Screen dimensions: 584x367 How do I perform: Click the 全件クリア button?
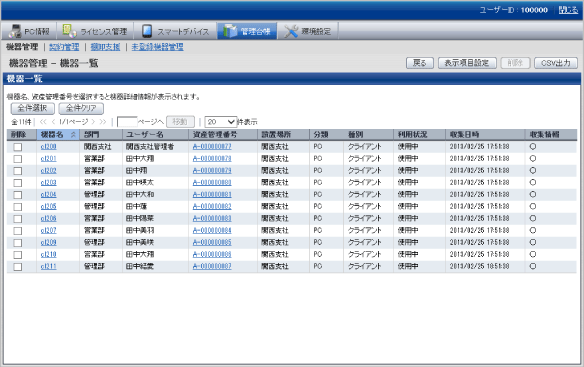[81, 108]
